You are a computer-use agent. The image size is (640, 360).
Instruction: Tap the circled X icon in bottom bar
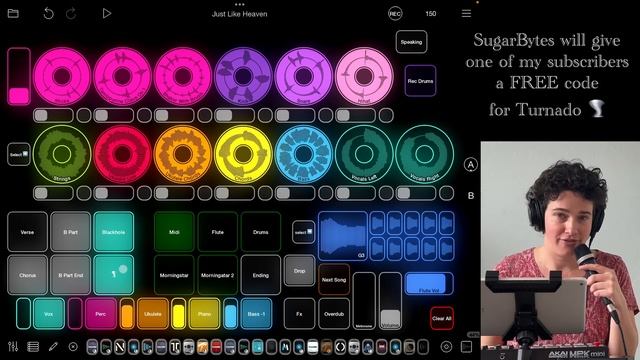[73, 347]
